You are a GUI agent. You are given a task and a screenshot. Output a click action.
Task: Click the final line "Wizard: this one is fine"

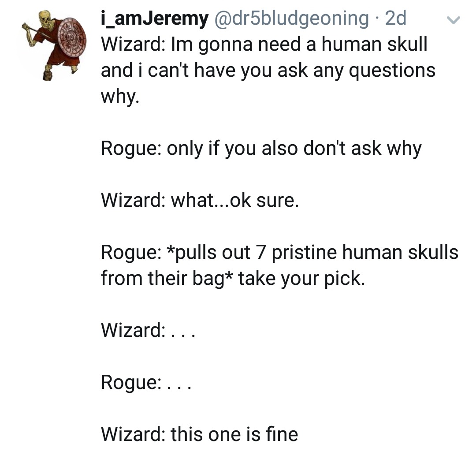tap(199, 434)
